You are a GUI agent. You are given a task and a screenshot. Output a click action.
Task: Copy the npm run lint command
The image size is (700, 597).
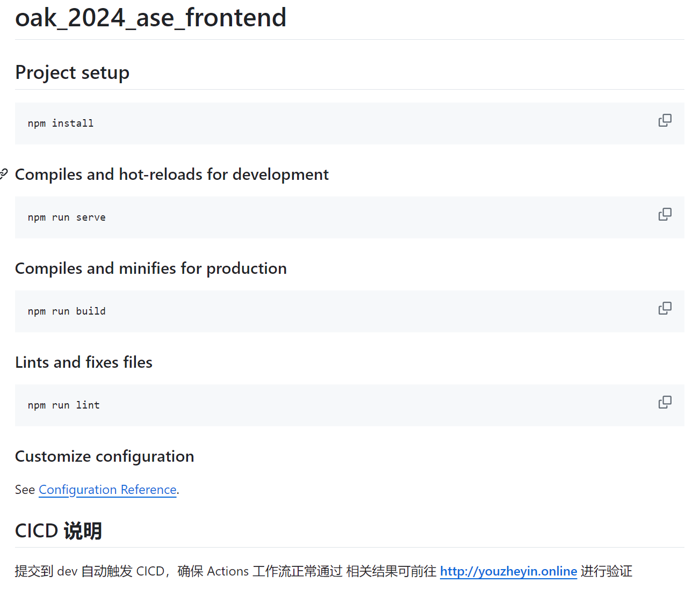coord(665,403)
